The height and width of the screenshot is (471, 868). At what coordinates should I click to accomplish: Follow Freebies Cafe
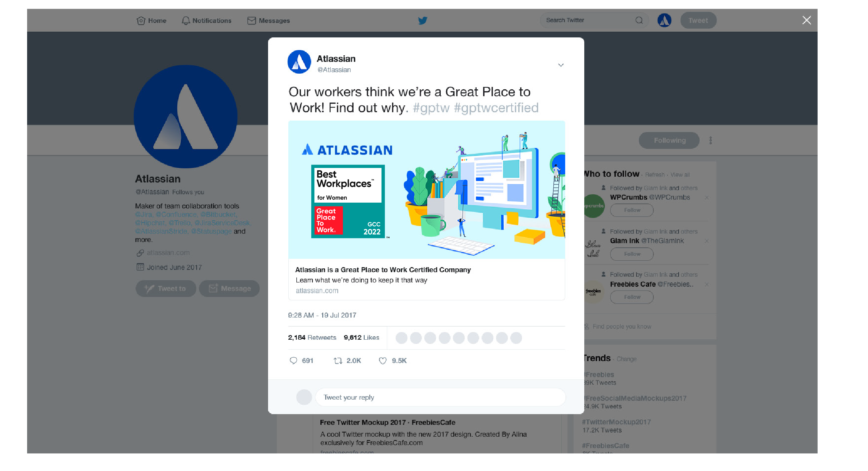click(x=632, y=297)
